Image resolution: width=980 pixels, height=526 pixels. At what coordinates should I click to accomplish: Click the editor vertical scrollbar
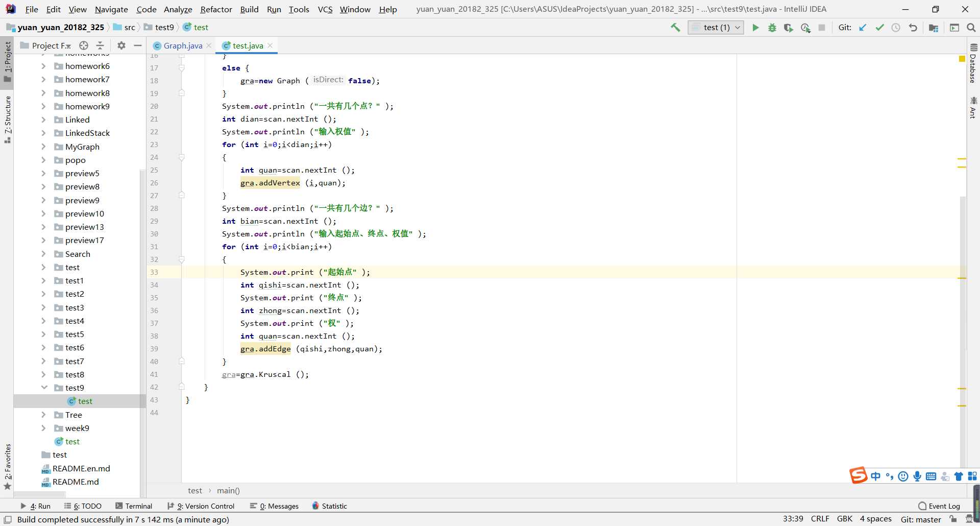pyautogui.click(x=963, y=332)
